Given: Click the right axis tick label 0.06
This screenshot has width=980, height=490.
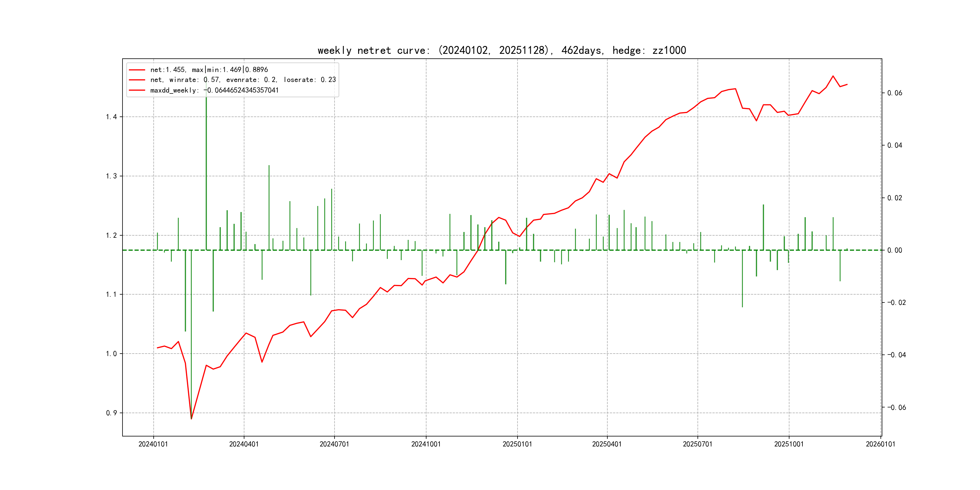Looking at the screenshot, I should [x=894, y=93].
